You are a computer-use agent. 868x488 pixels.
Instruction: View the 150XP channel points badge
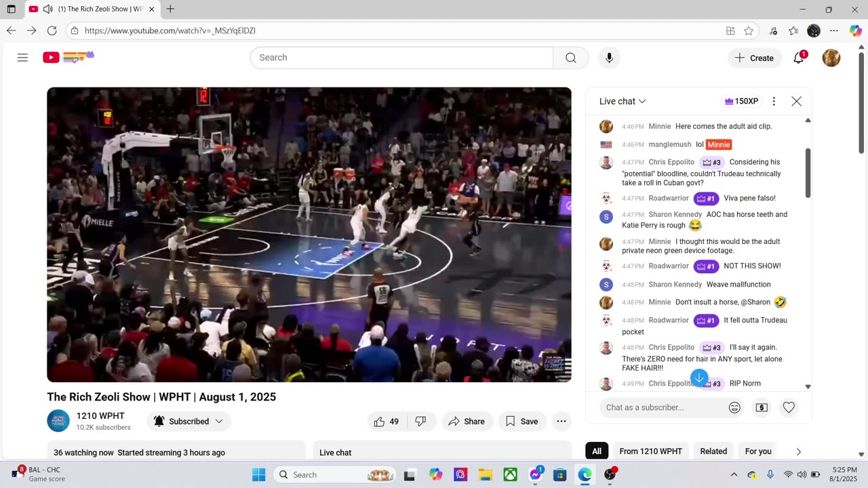tap(741, 101)
